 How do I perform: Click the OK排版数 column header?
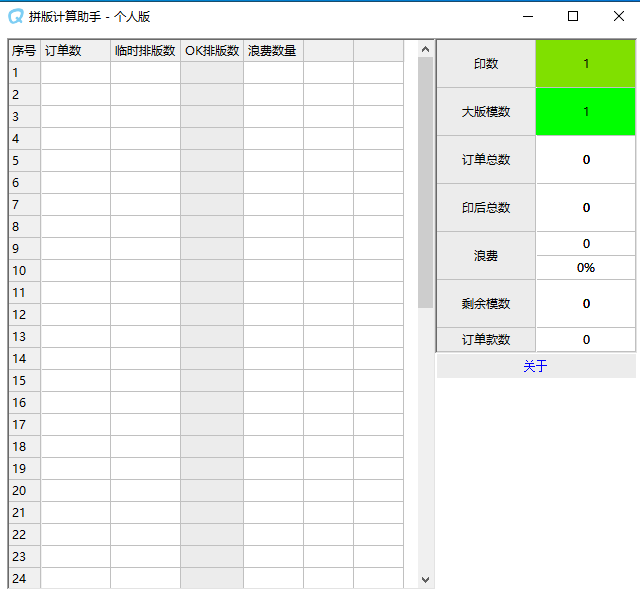click(x=212, y=51)
